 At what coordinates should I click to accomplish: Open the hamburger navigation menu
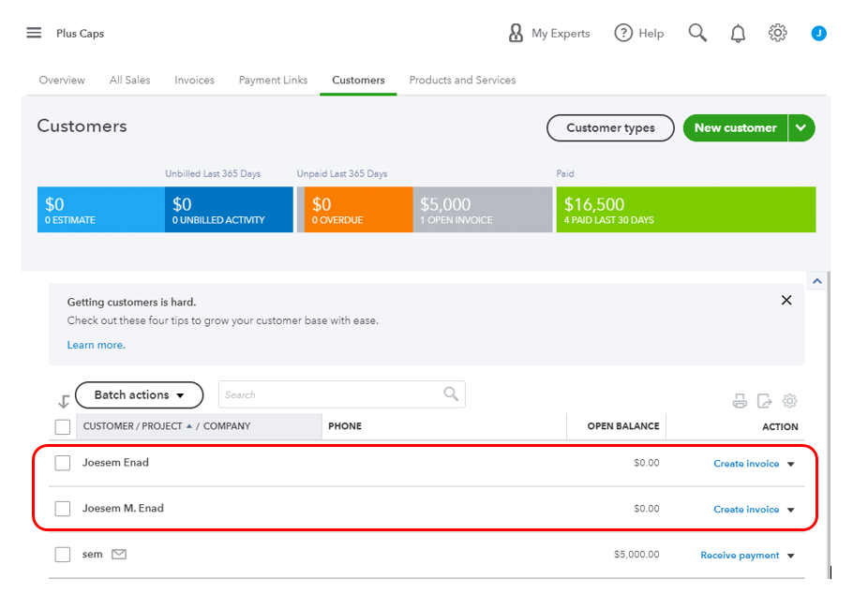click(34, 31)
